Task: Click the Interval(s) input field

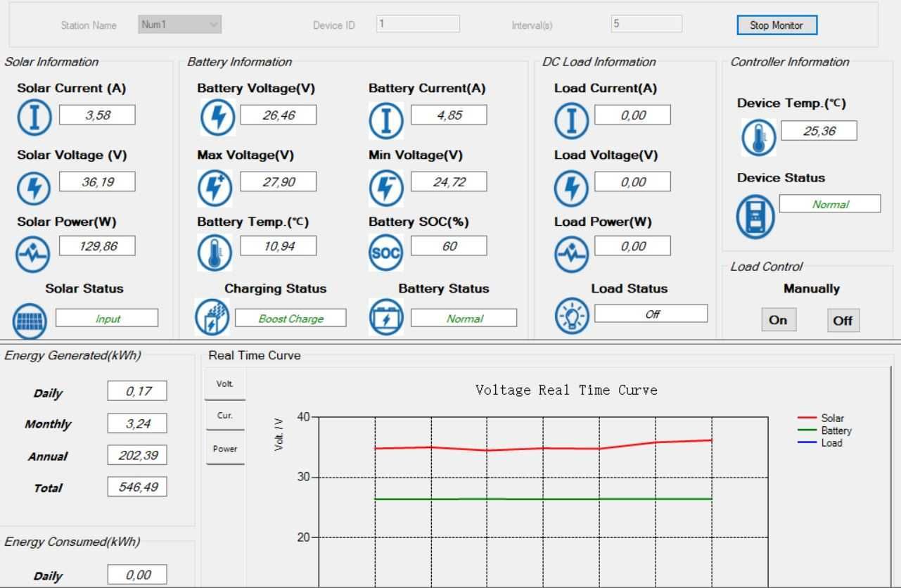Action: pyautogui.click(x=646, y=24)
